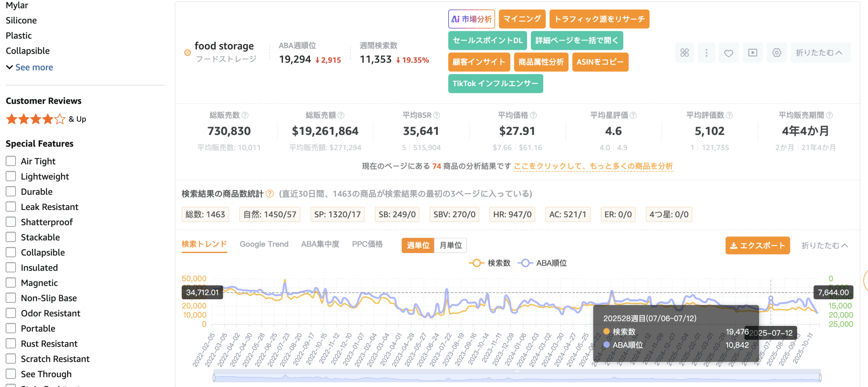
Task: Collapse the trend chart section
Action: (x=824, y=245)
